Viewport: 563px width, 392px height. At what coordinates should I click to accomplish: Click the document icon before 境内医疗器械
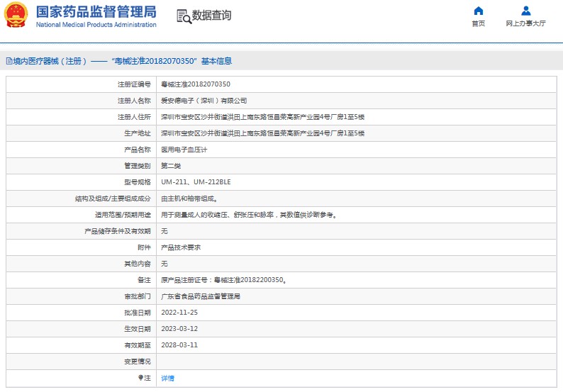pyautogui.click(x=9, y=61)
